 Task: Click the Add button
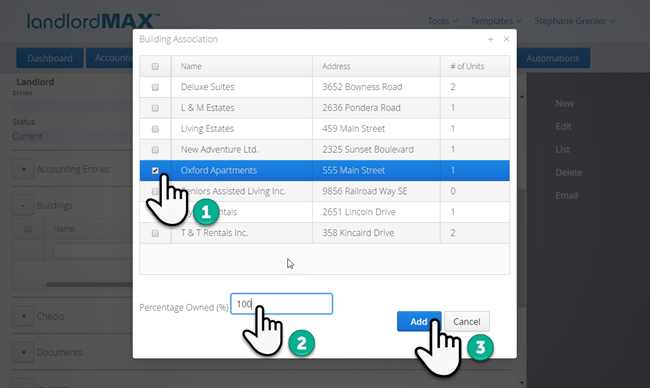pyautogui.click(x=419, y=321)
